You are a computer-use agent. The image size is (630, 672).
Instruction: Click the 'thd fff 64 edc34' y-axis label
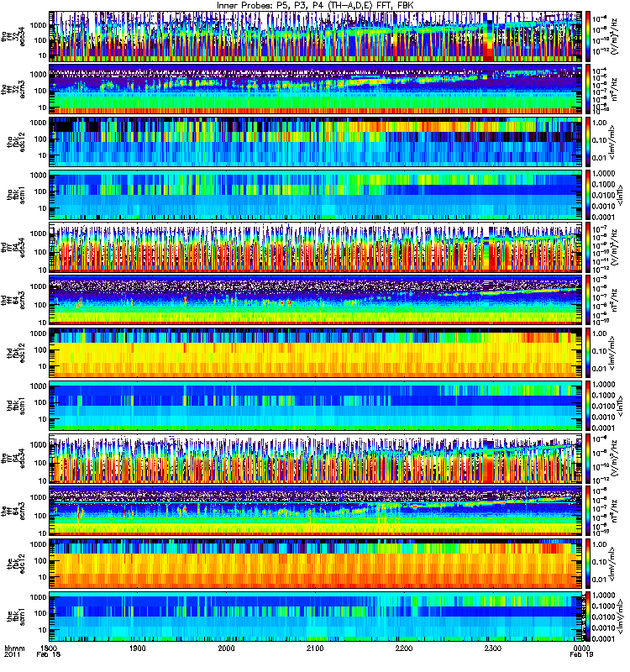click(x=13, y=247)
